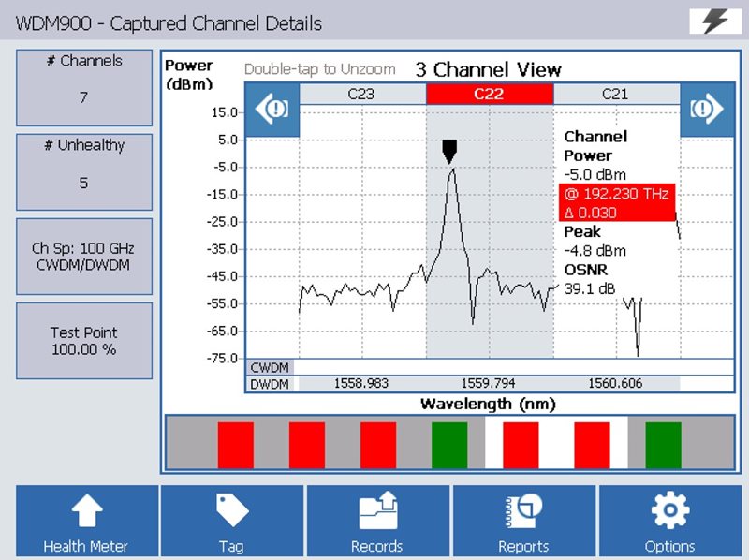
Task: Click the Ch Sp: 100 GHz panel
Action: tap(84, 256)
